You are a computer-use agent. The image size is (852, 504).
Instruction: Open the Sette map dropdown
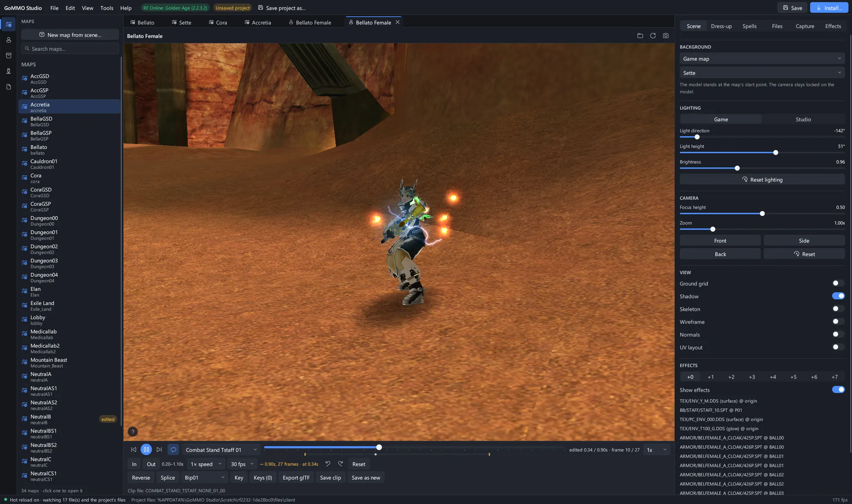coord(762,73)
